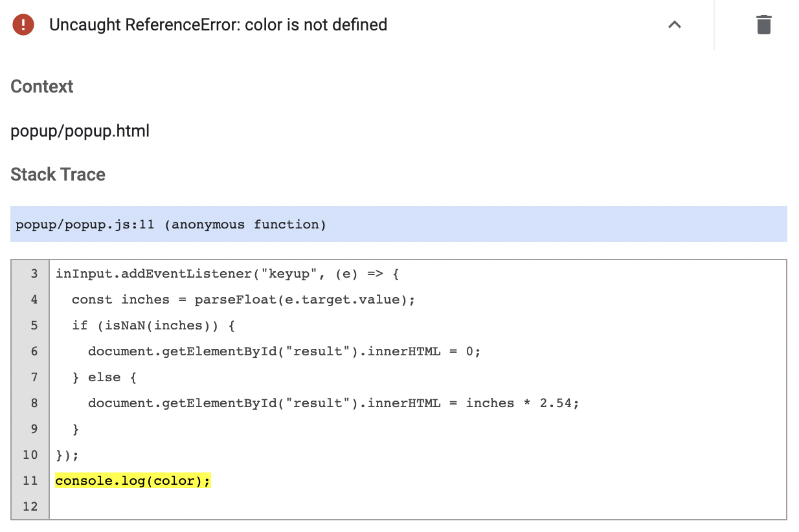
Task: Select the popup/popup.js:11 stack trace entry
Action: [x=171, y=225]
